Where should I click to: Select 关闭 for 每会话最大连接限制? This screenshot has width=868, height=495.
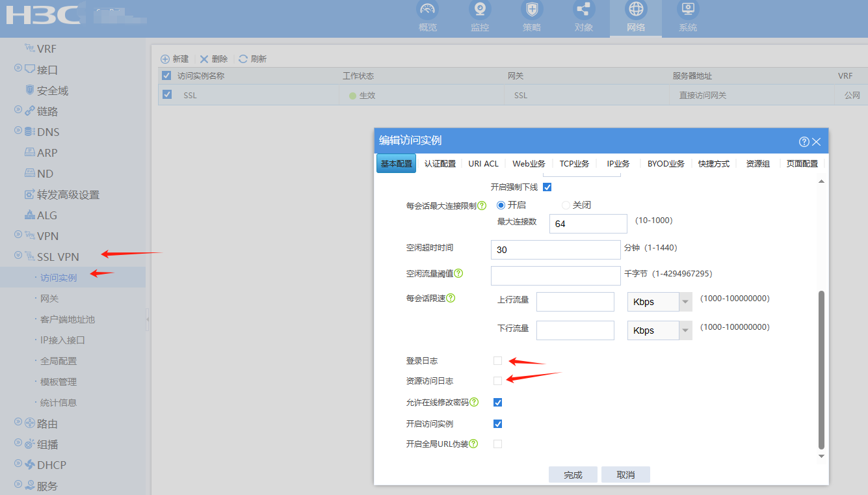566,205
